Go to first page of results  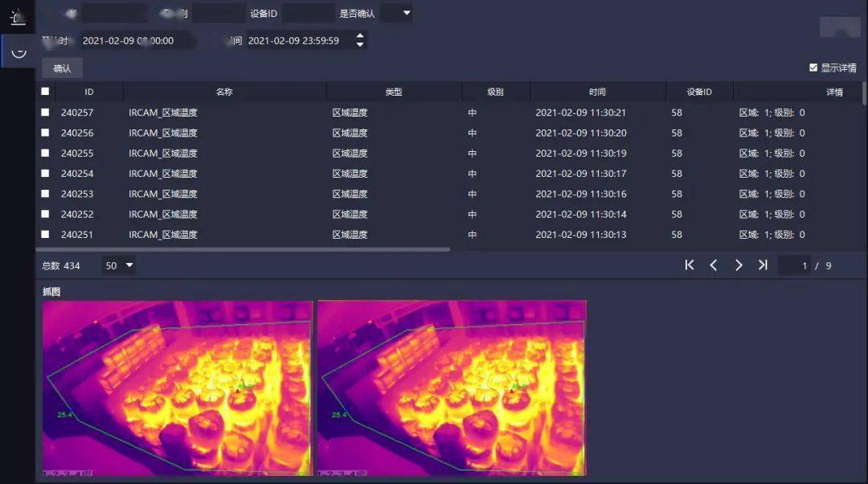point(690,265)
